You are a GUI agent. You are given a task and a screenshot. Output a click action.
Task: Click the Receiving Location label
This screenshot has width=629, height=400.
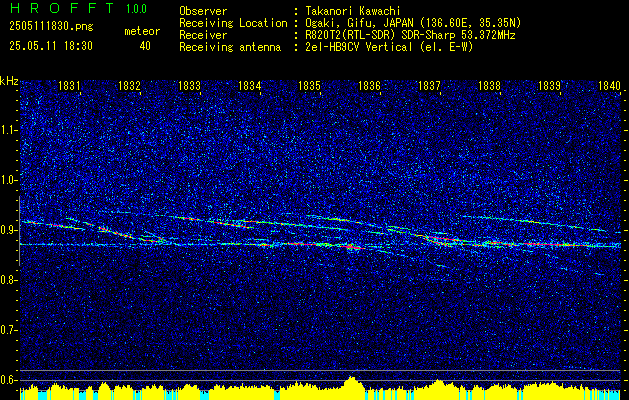(x=233, y=23)
